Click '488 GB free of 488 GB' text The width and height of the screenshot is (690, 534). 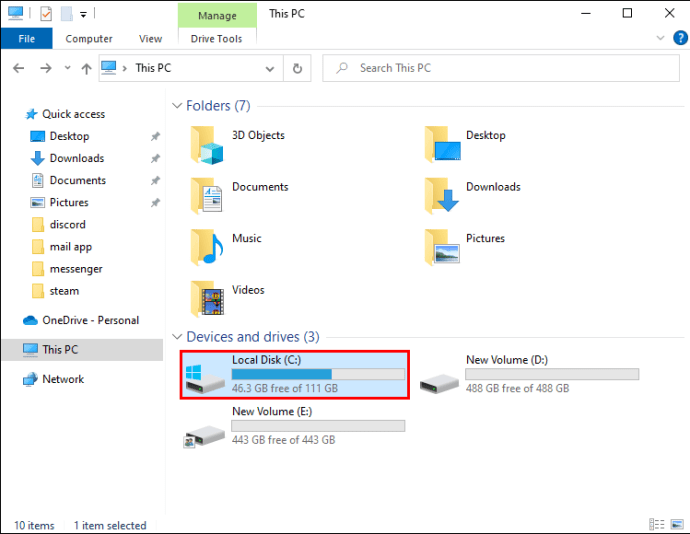tap(518, 388)
